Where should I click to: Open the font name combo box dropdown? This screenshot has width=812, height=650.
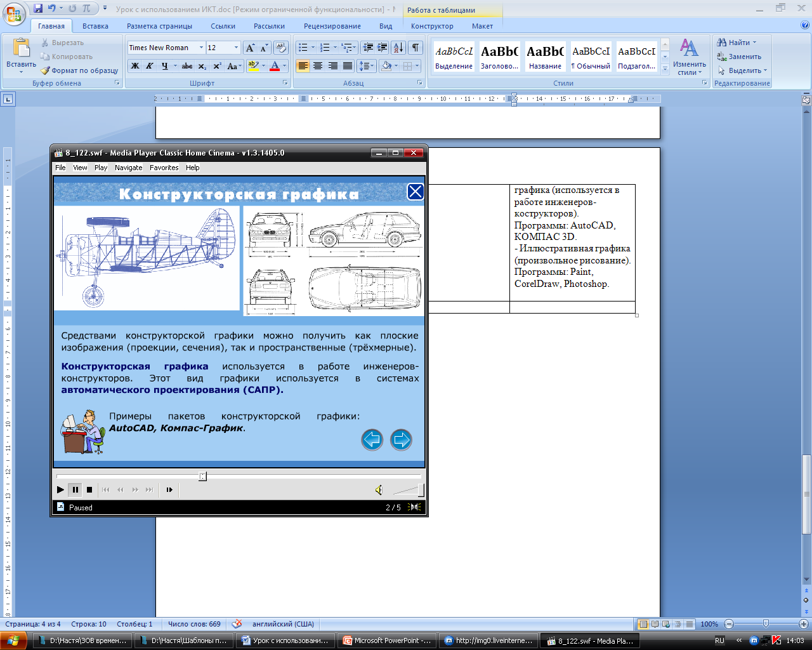201,48
